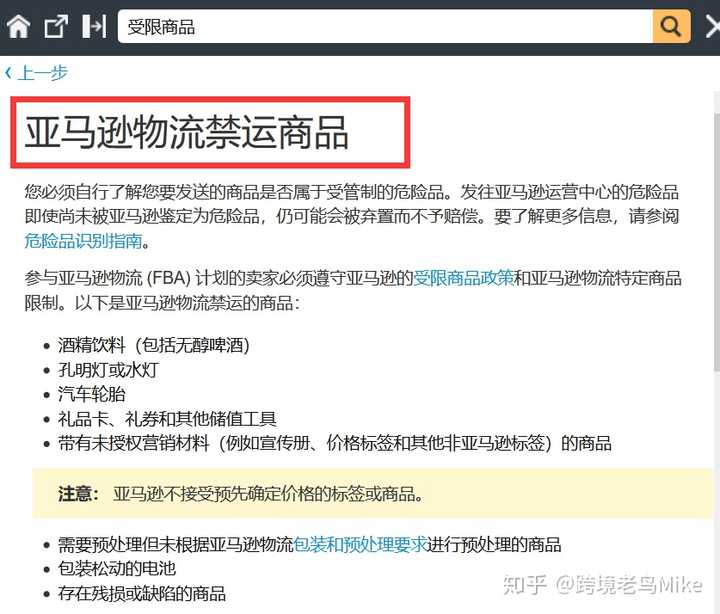720x614 pixels.
Task: Click the note 亚马逊不接受预先确定价格的标签或商品
Action: (268, 494)
